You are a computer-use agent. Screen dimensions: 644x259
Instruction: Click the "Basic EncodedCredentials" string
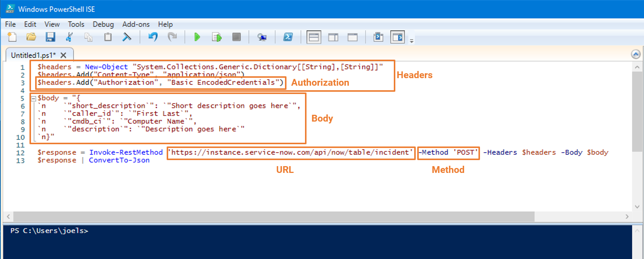coord(223,82)
